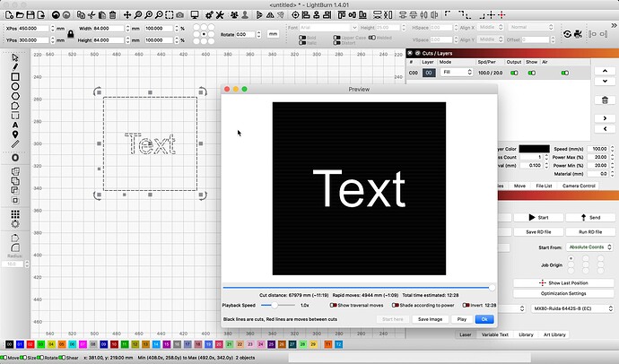Open the Font dropdown showing Arial
Image resolution: width=619 pixels, height=364 pixels.
point(328,28)
